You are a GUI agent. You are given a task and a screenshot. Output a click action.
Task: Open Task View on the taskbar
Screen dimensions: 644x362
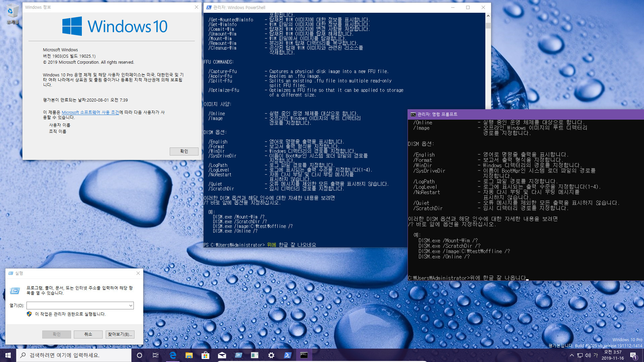156,355
